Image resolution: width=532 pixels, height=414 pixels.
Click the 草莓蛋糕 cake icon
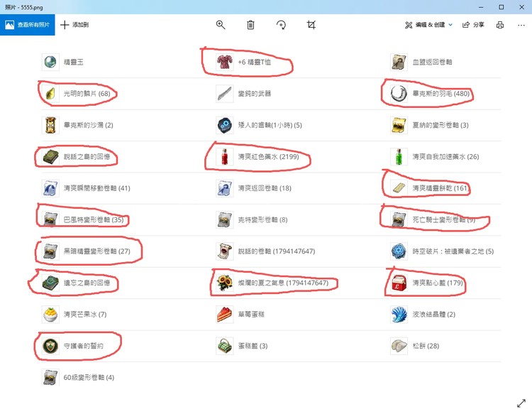(225, 315)
